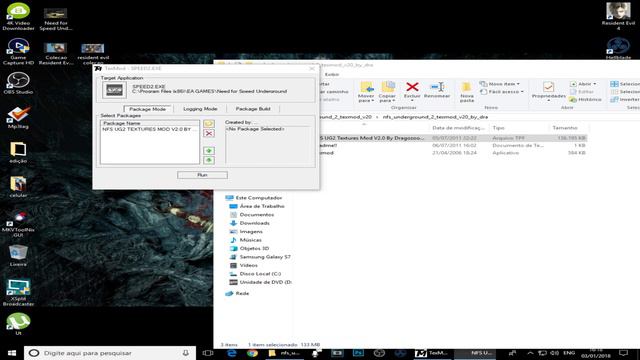Click Renomear in Explorer ribbon
Viewport: 640px width, 360px height.
(x=437, y=90)
